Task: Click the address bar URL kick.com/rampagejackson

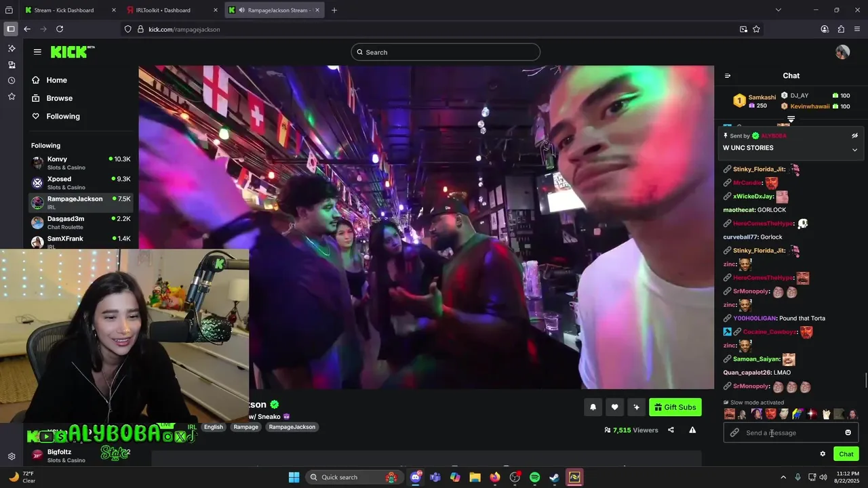Action: (184, 29)
